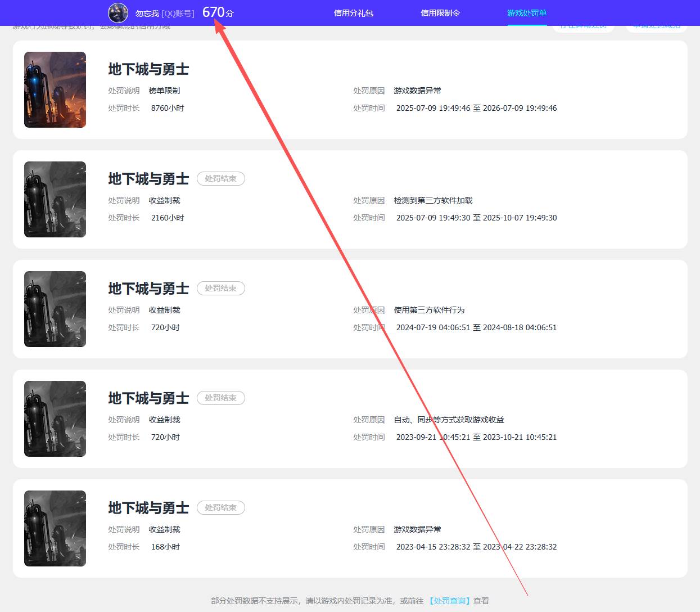This screenshot has height=612, width=700.
Task: Click the username 勿忘我 in the header
Action: (147, 13)
